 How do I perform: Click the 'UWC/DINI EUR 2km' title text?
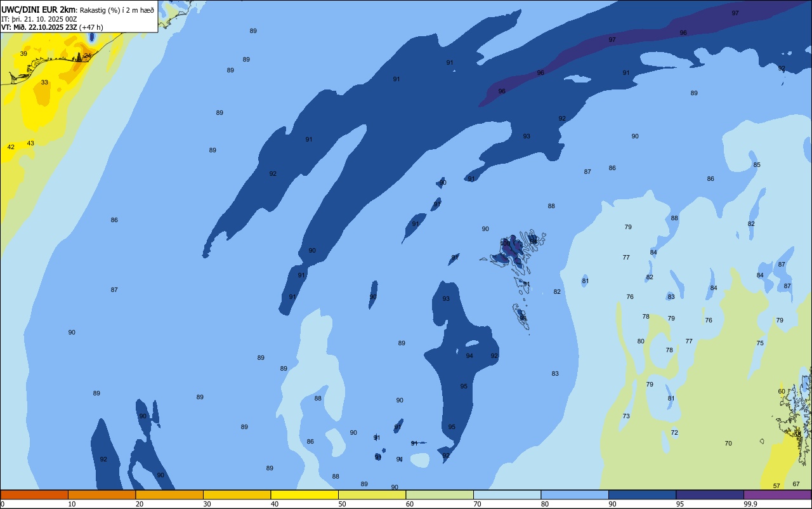pos(39,10)
